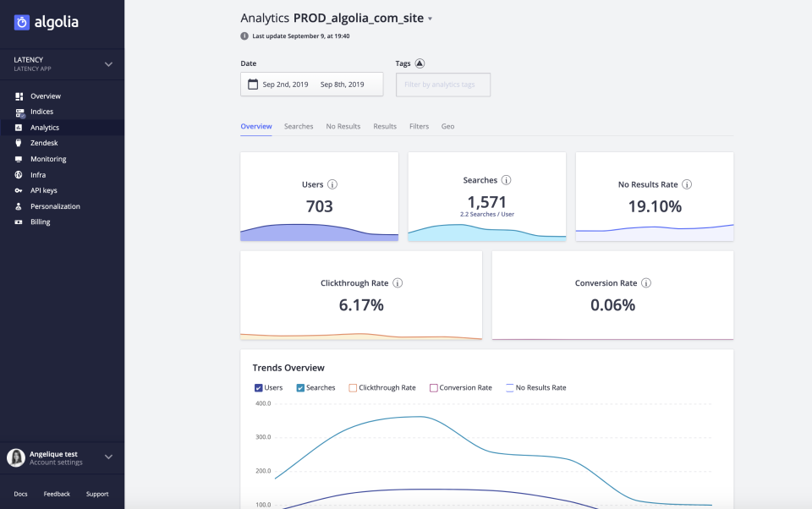Open the Docs link in the footer
This screenshot has width=812, height=509.
(20, 493)
